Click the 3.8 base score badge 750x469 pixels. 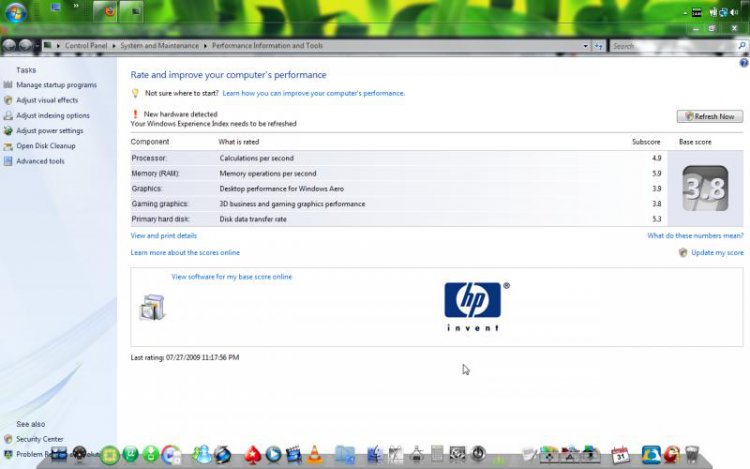(x=705, y=188)
